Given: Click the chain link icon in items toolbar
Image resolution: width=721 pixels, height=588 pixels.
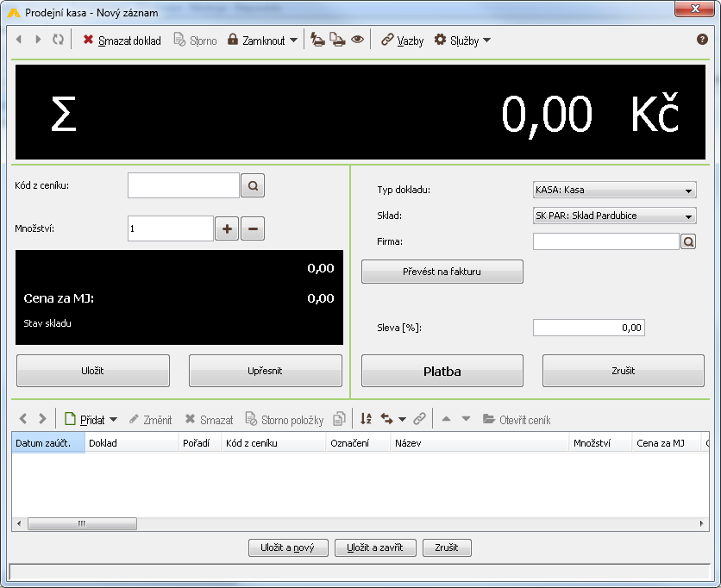Looking at the screenshot, I should click(419, 419).
